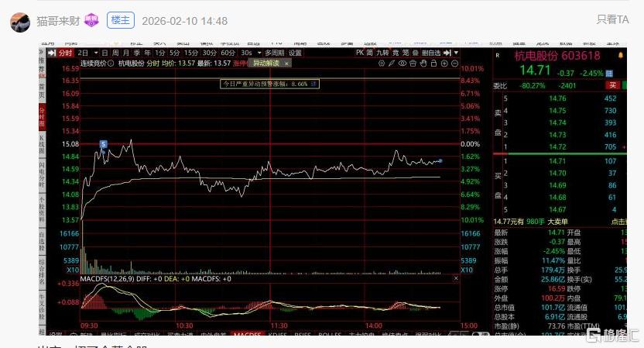Click the arrow icon left of 分时
Viewport: 644px width, 348px height.
(x=52, y=53)
